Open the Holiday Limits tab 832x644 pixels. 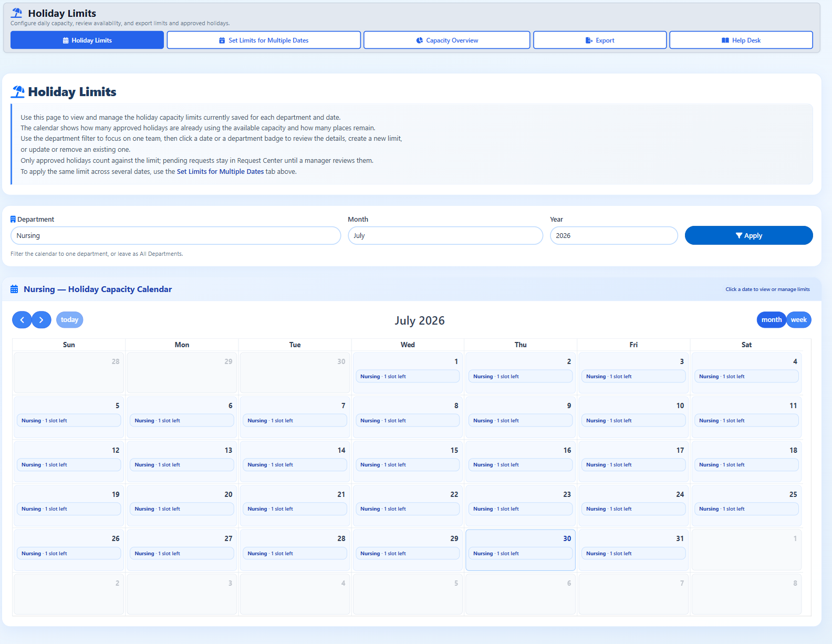(87, 40)
